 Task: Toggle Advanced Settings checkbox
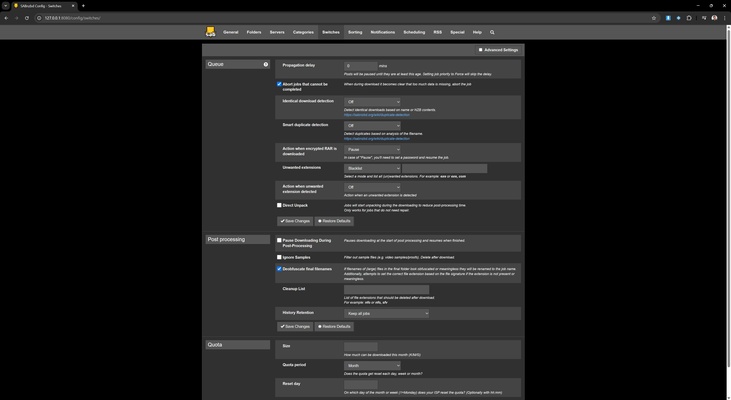pyautogui.click(x=481, y=50)
